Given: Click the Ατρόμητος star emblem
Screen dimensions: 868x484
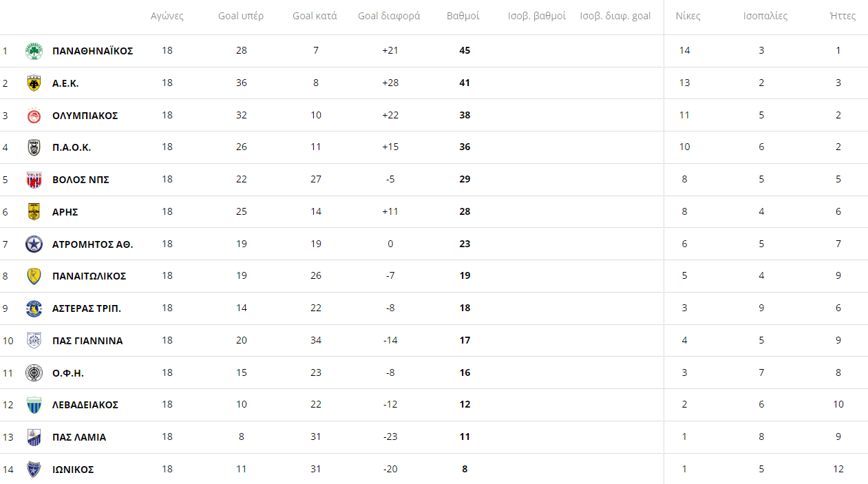Looking at the screenshot, I should 34,244.
